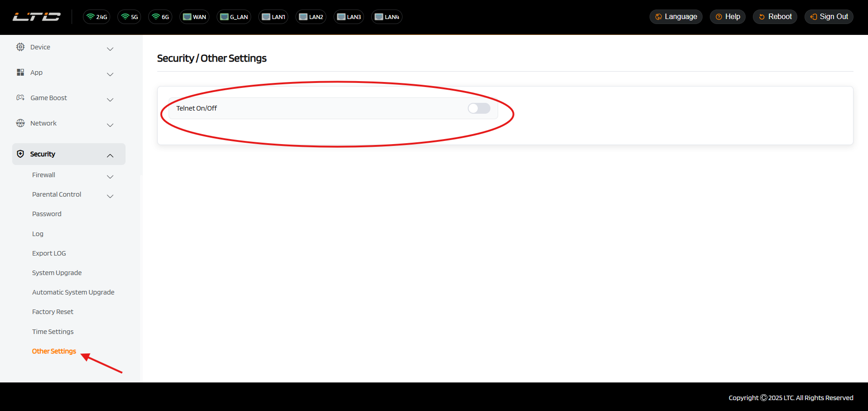Select the WAN port status icon
This screenshot has height=411, width=868.
(x=194, y=17)
